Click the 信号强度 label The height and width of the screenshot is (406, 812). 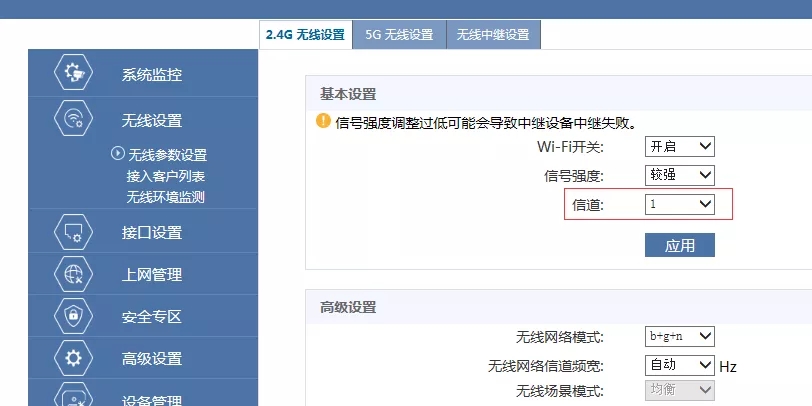574,176
